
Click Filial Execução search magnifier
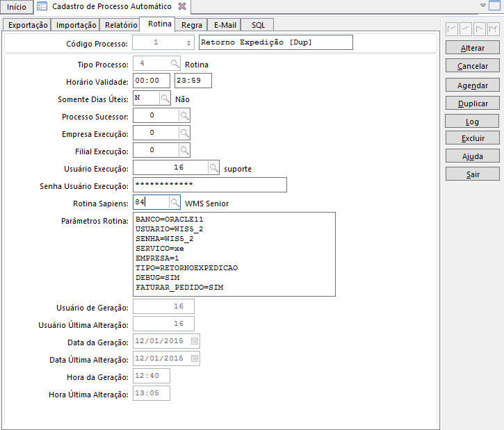coord(184,150)
